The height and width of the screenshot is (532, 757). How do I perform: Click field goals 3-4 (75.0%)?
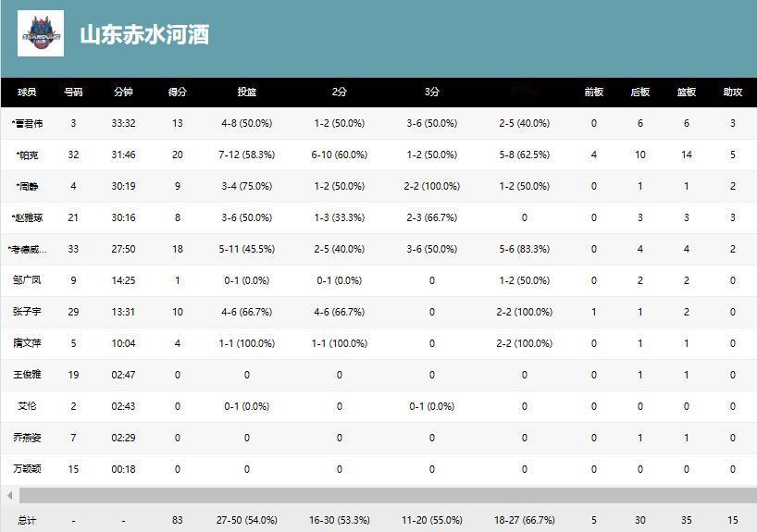click(x=247, y=186)
